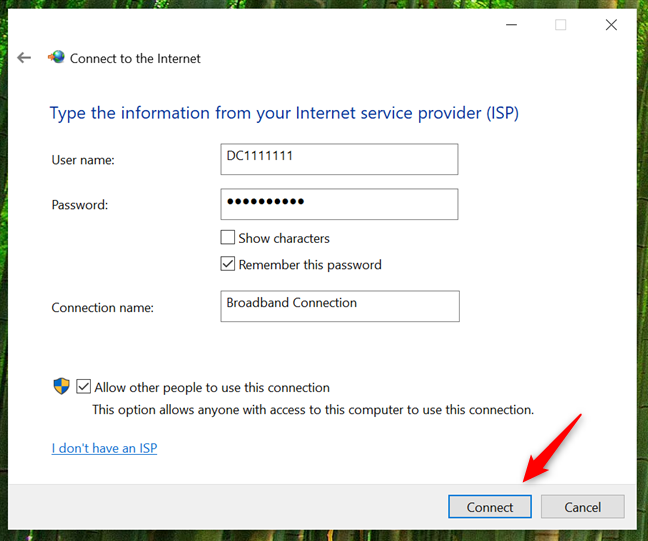The height and width of the screenshot is (541, 648).
Task: Click the Connect button
Action: tap(490, 507)
